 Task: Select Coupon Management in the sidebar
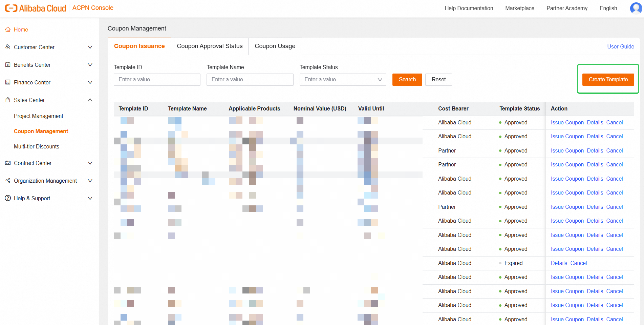pyautogui.click(x=41, y=131)
